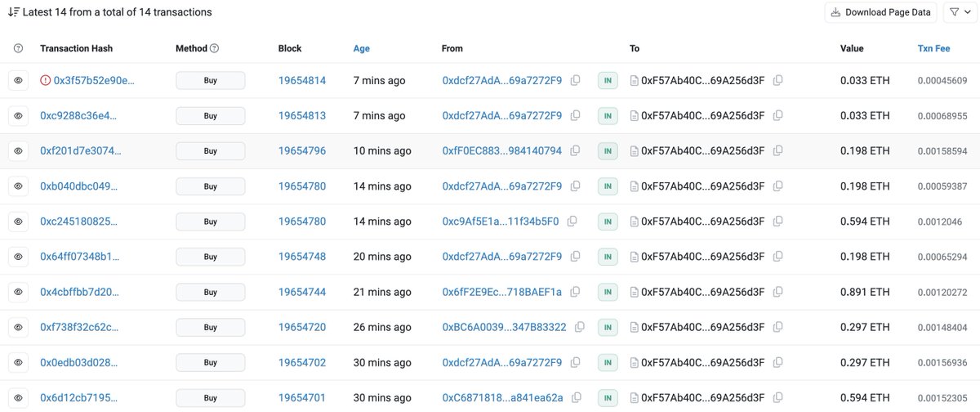Open contract address in 0.891 ETH row
This screenshot has height=412, width=980.
tap(703, 292)
